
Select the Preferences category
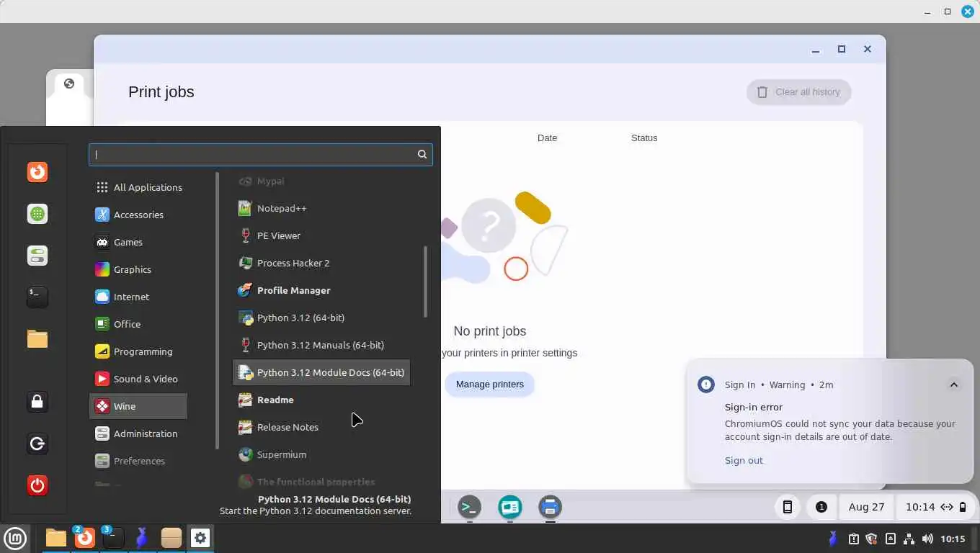(138, 461)
